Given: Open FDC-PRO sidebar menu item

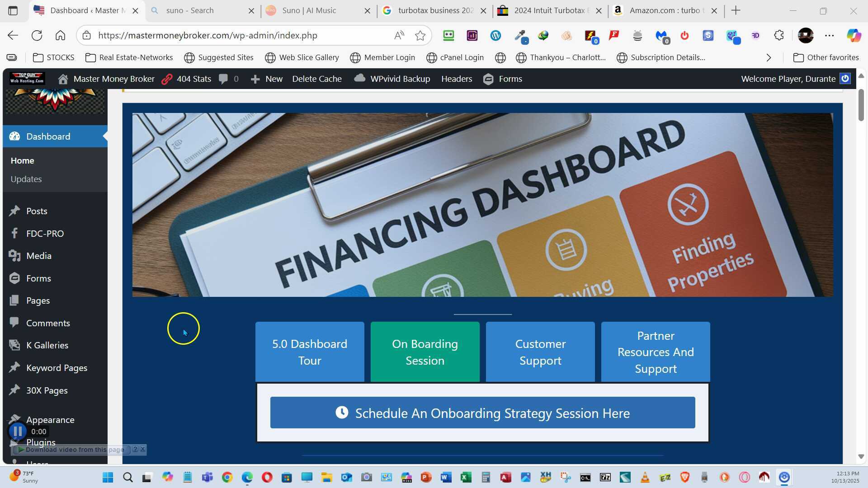Looking at the screenshot, I should point(45,234).
